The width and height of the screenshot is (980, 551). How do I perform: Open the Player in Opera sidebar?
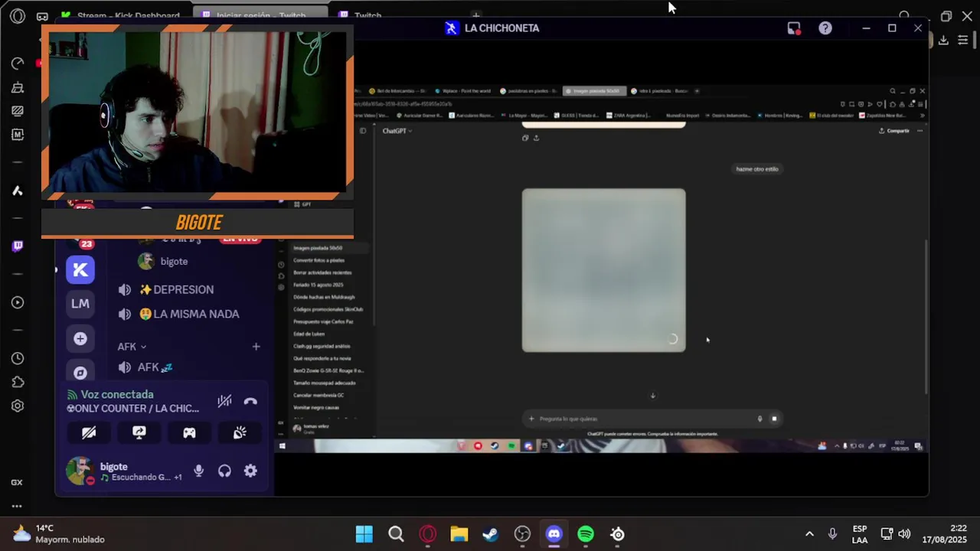tap(18, 302)
